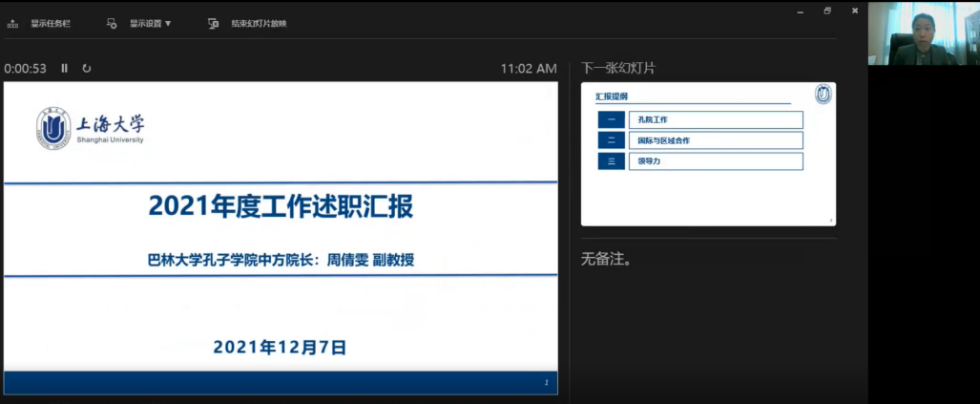Viewport: 980px width, 404px height.
Task: Click the display settings icon
Action: click(112, 24)
